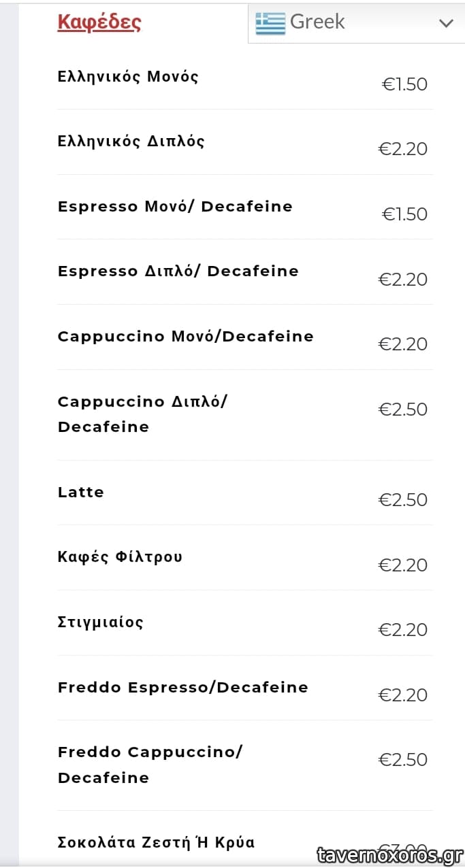
Task: Pick the Καφές Φίλτρου item
Action: (x=121, y=557)
